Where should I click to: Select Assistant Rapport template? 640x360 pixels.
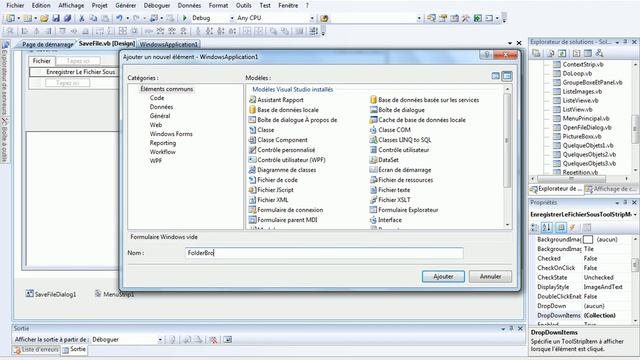(x=276, y=100)
